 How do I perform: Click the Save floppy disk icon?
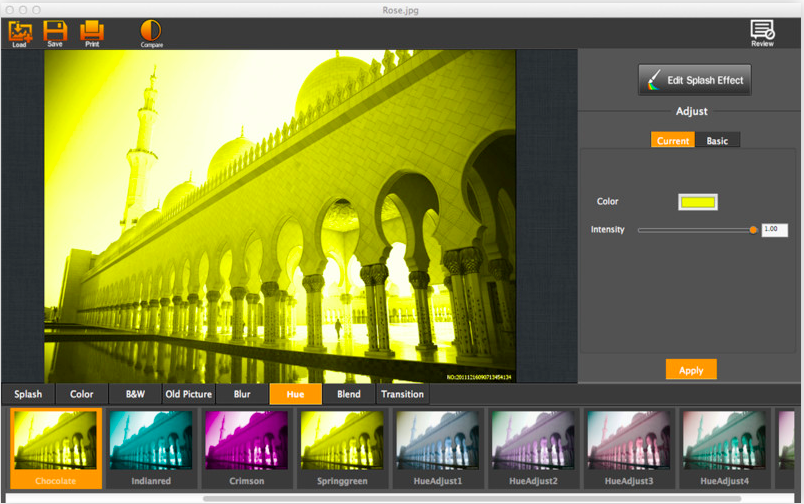(55, 30)
